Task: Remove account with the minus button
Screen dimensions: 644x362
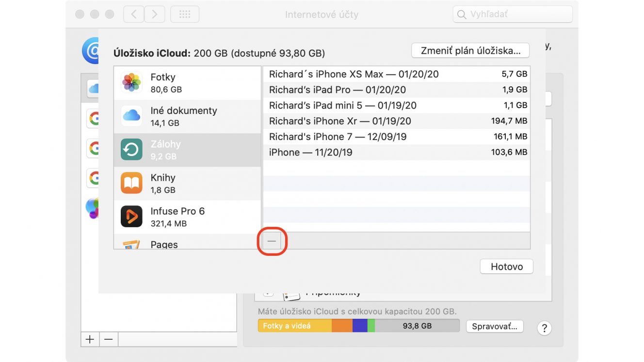Action: click(109, 339)
